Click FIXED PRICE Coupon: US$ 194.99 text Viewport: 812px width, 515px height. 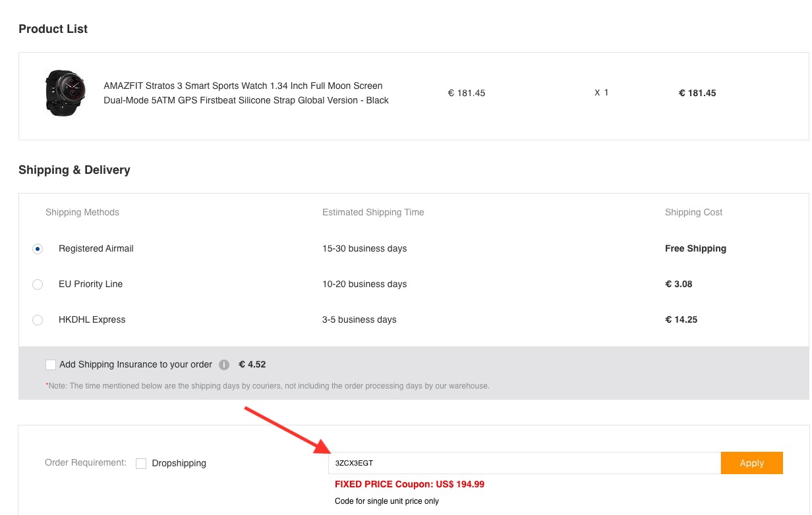(409, 484)
